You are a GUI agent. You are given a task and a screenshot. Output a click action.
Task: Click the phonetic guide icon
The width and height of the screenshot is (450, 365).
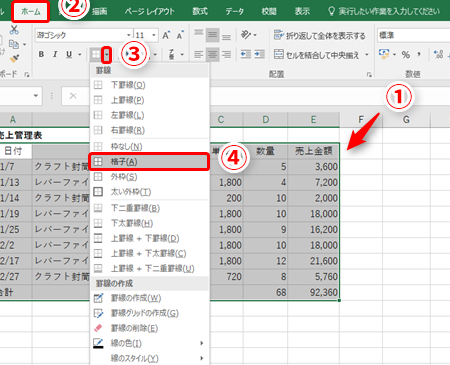click(171, 54)
